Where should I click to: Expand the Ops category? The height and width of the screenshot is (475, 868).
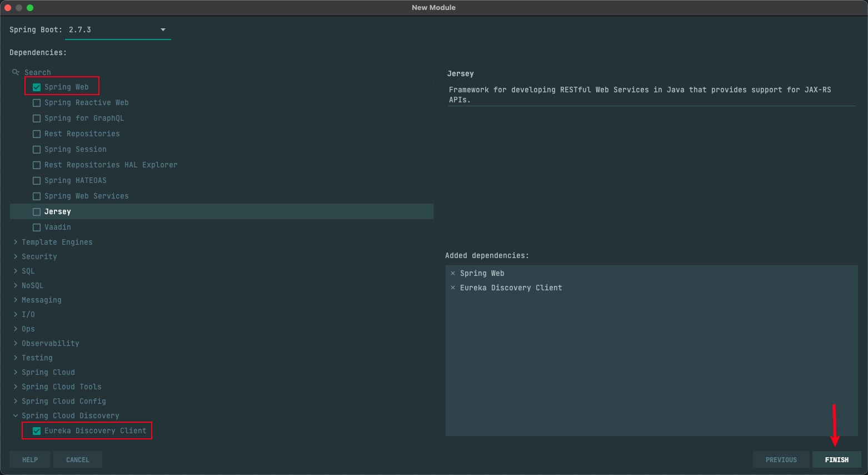tap(16, 329)
